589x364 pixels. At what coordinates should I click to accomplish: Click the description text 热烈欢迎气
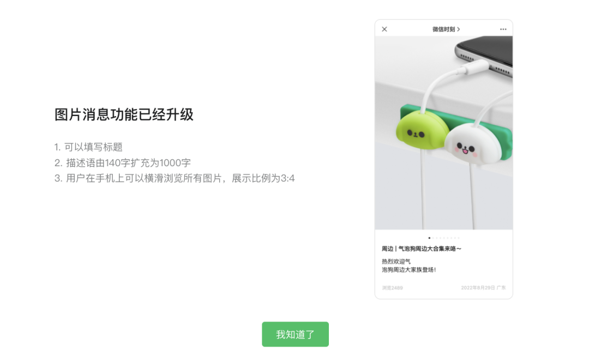(x=396, y=261)
